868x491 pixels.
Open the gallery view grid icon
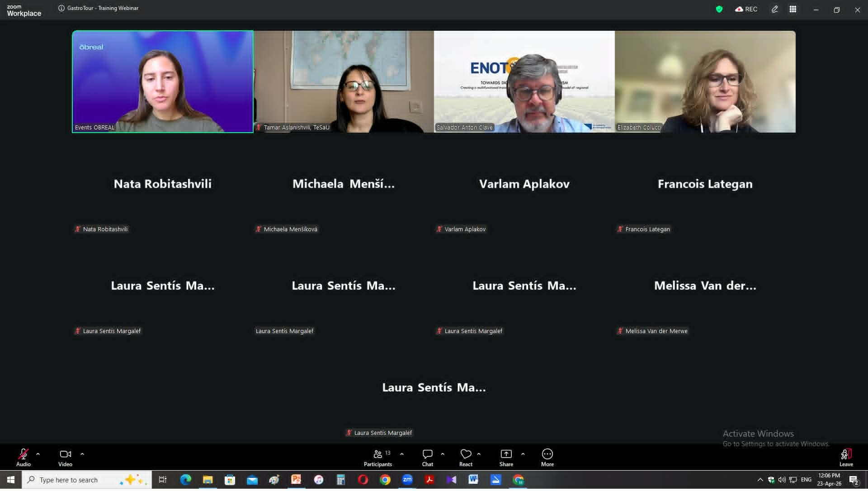point(793,10)
